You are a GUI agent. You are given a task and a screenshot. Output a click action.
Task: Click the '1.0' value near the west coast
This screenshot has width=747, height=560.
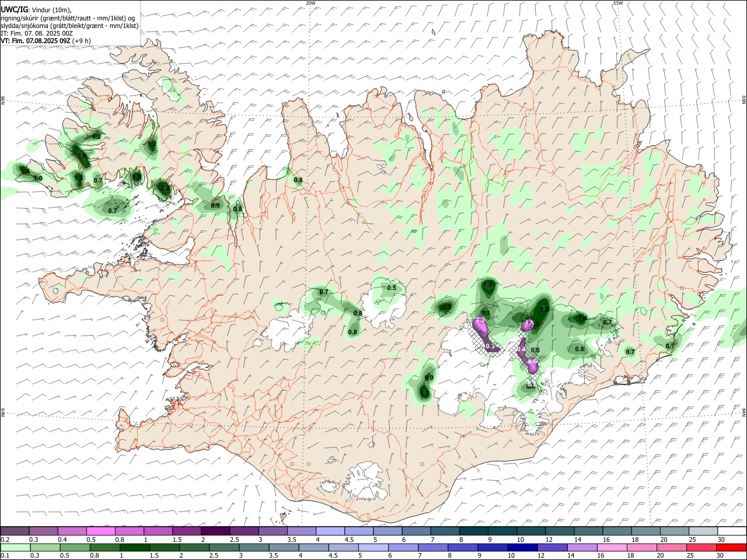38,178
